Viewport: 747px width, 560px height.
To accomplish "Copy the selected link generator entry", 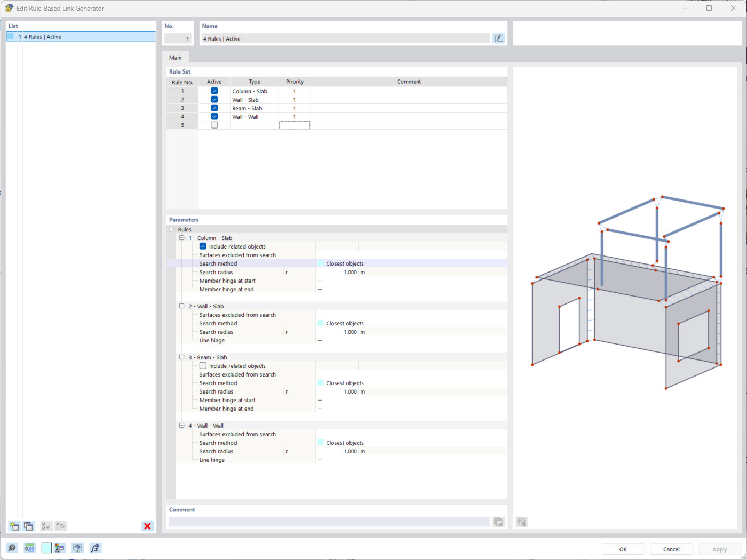I will 28,526.
